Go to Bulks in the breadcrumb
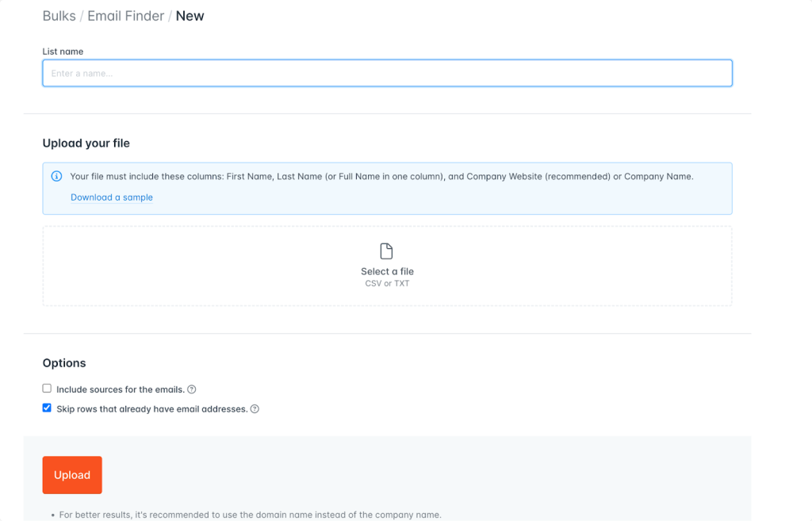 pyautogui.click(x=59, y=16)
